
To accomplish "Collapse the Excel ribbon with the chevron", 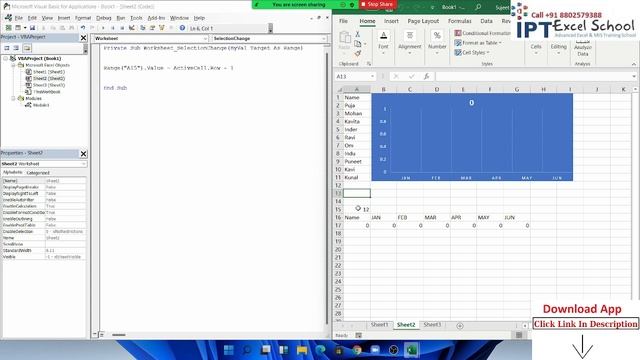I will click(x=633, y=64).
